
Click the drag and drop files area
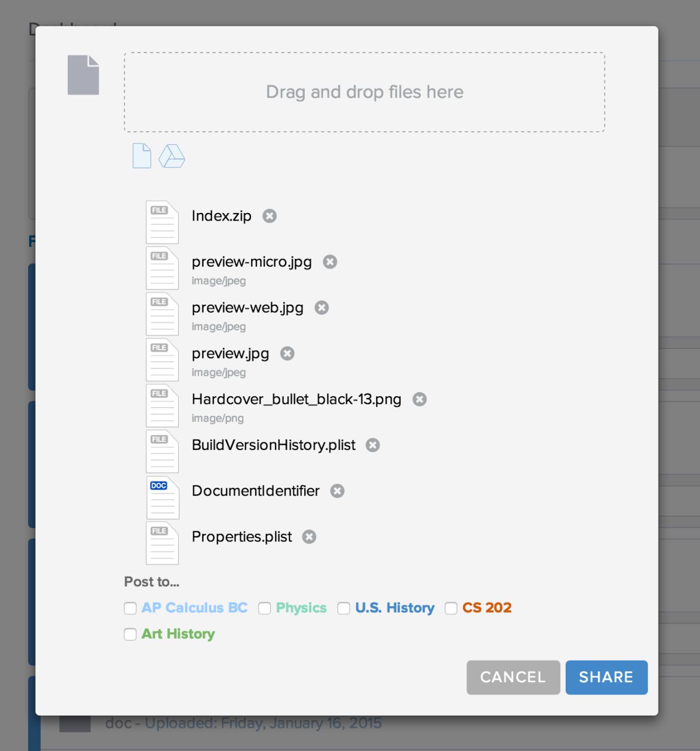pyautogui.click(x=364, y=92)
